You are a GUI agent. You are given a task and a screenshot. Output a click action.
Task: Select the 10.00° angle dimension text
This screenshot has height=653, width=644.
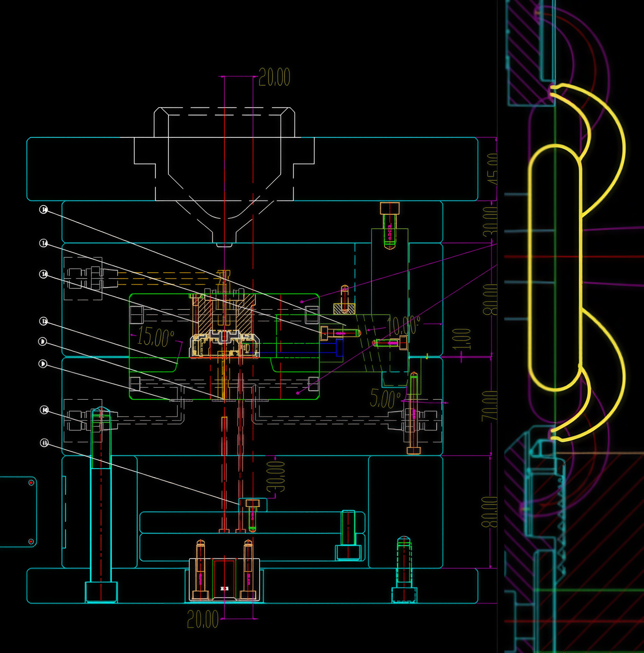tap(404, 325)
